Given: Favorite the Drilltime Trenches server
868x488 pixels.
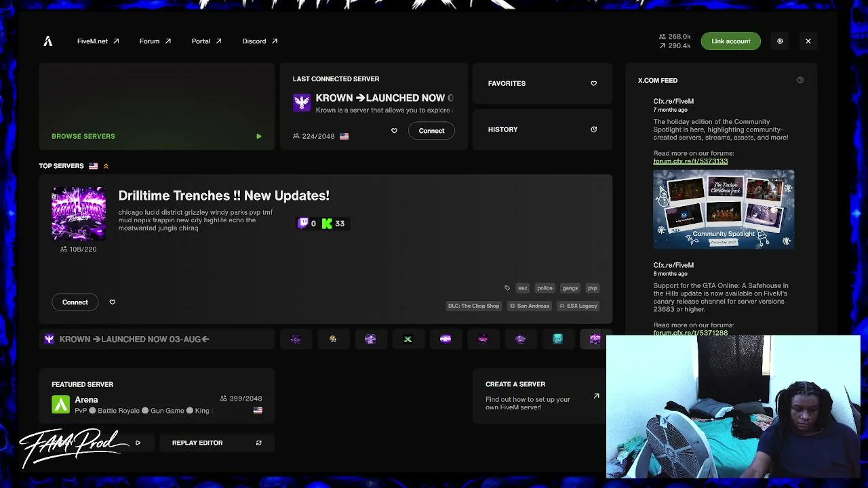Looking at the screenshot, I should [113, 302].
